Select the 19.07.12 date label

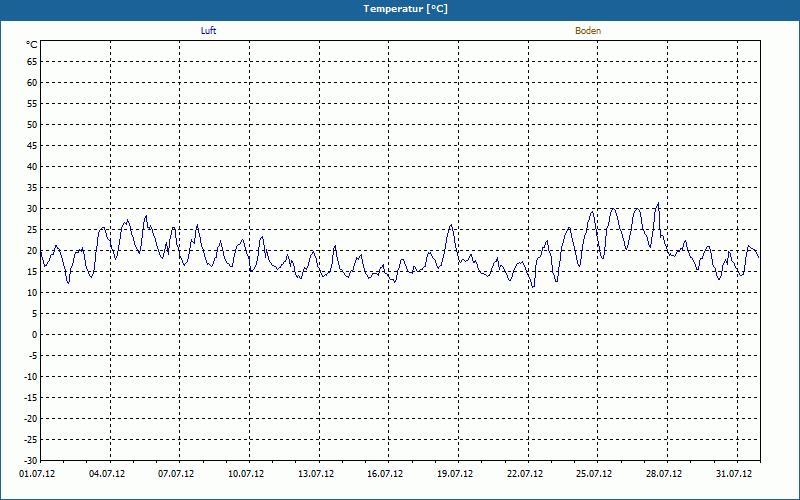coord(455,474)
